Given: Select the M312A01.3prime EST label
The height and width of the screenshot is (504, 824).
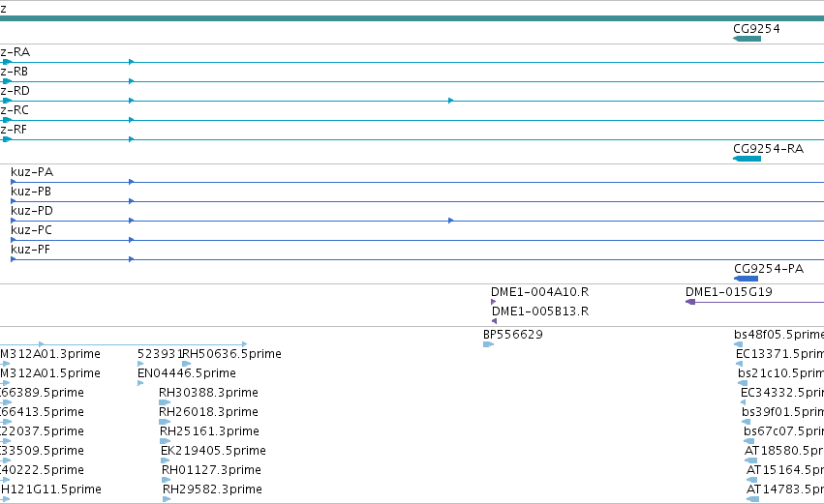Looking at the screenshot, I should click(50, 354).
